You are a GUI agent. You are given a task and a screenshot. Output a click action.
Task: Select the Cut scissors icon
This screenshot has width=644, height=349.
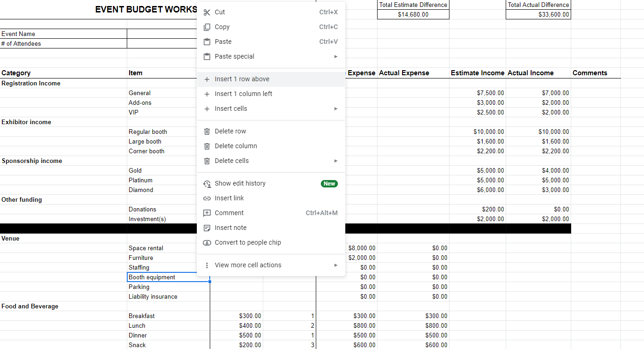pos(207,12)
